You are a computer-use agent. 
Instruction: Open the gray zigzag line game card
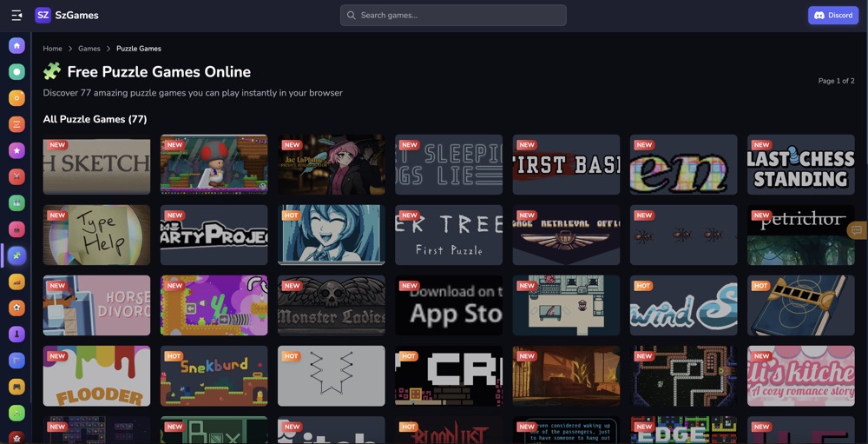331,376
